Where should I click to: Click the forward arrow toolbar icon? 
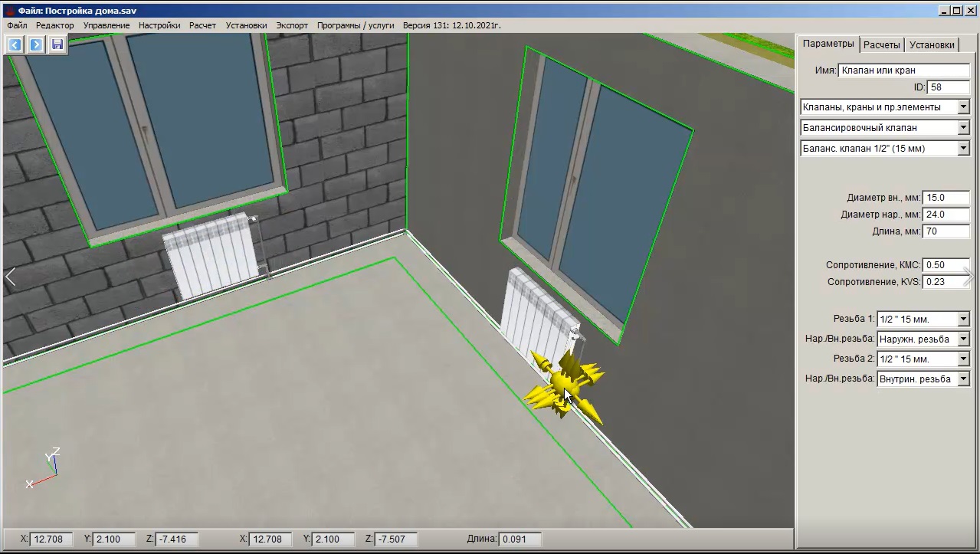coord(36,44)
